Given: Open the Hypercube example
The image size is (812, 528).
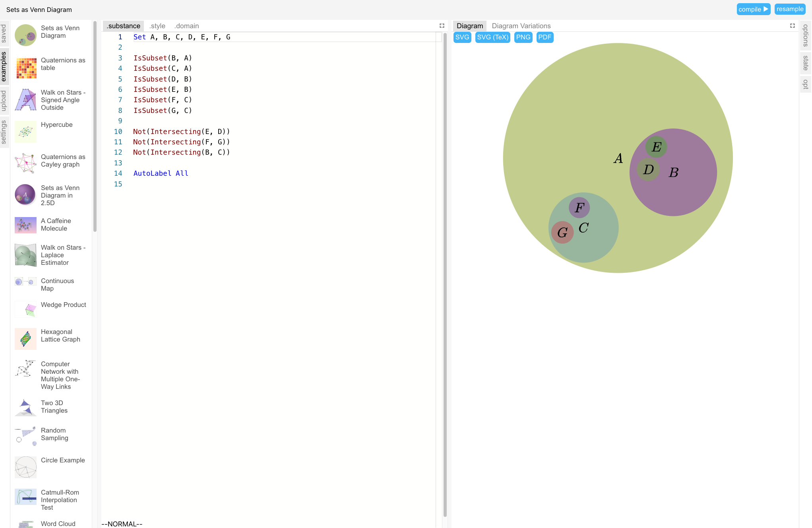Looking at the screenshot, I should 57,124.
